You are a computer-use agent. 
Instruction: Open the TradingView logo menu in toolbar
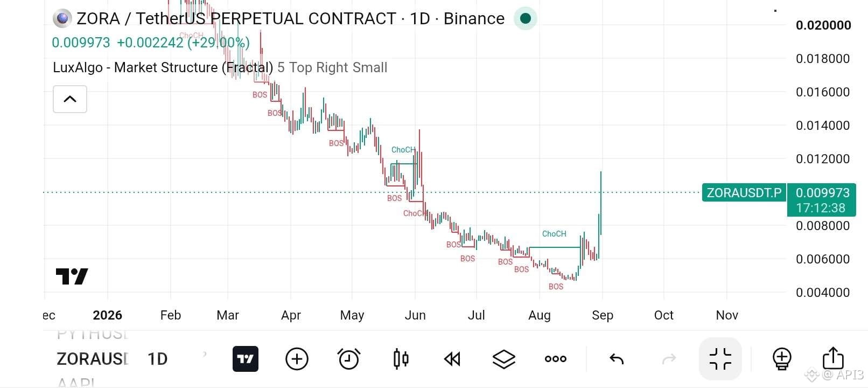click(246, 359)
